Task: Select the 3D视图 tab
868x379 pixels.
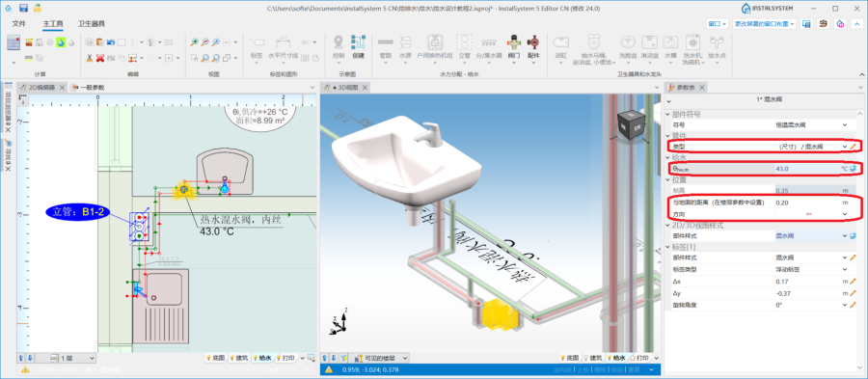Action: pyautogui.click(x=344, y=88)
